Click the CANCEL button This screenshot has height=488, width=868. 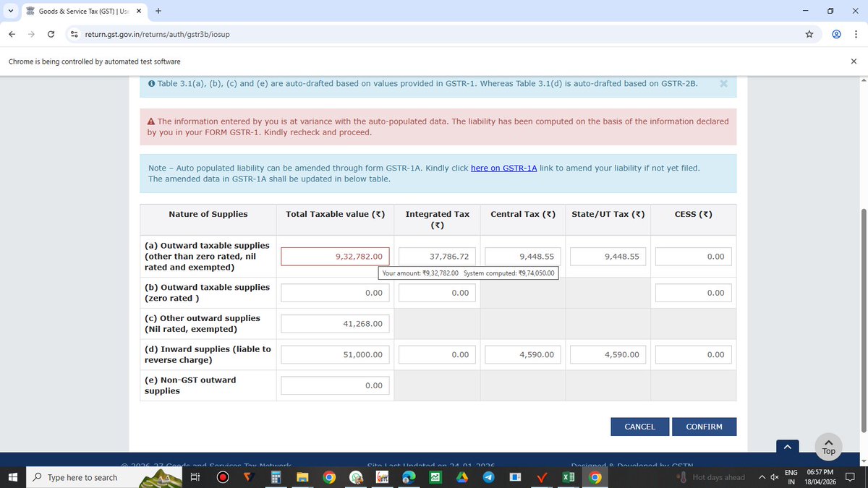(639, 427)
